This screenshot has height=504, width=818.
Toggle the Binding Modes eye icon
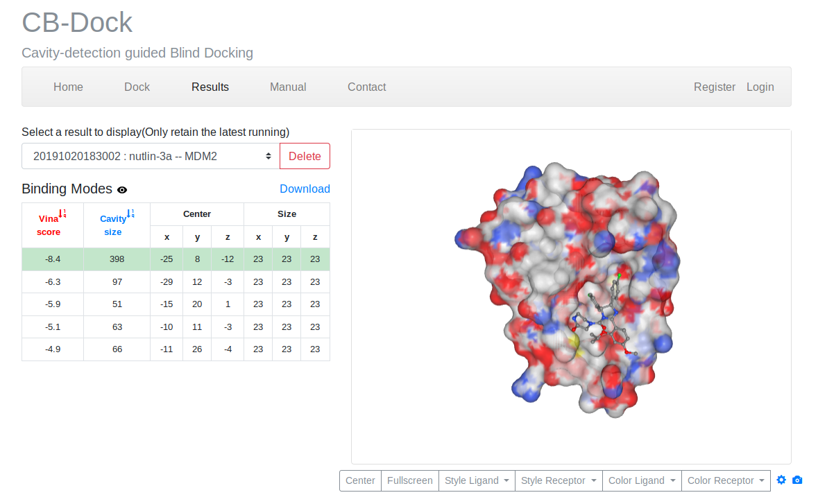(122, 190)
